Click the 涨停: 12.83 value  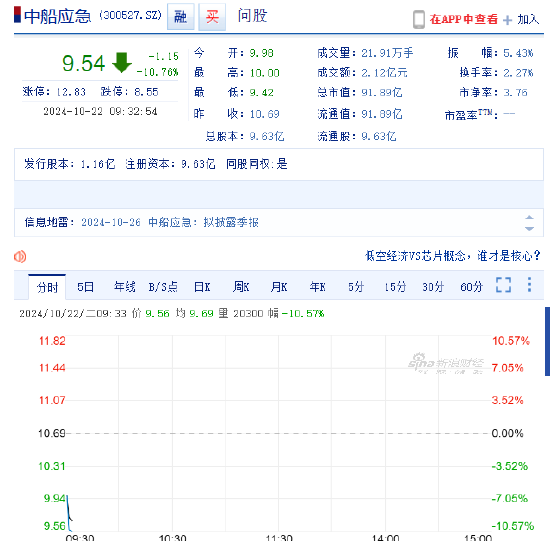(x=54, y=92)
